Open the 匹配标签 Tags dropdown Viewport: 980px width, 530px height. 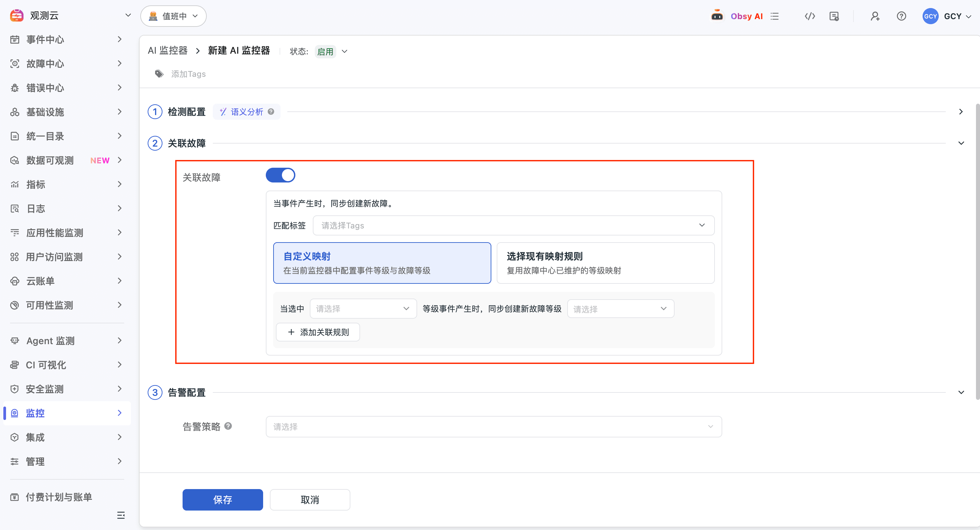point(513,225)
